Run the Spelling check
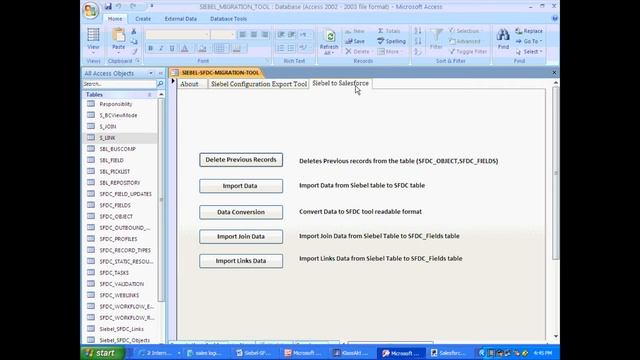 coord(391,41)
